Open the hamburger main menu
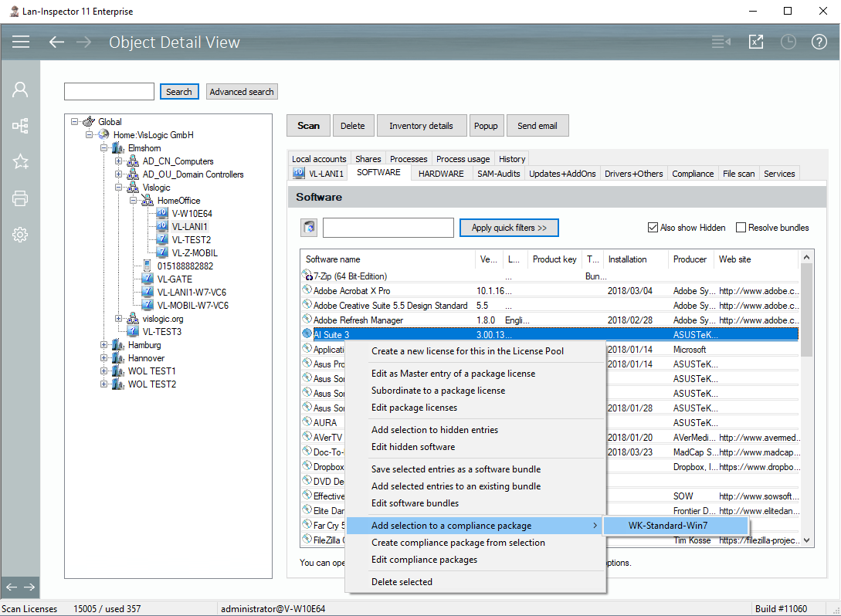Viewport: 841px width, 616px height. (x=21, y=42)
